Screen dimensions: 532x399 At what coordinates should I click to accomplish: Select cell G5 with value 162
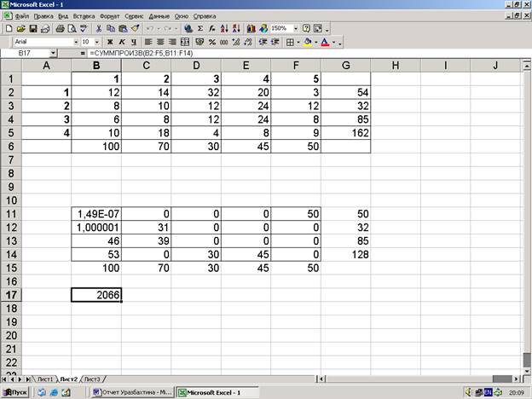(x=346, y=133)
